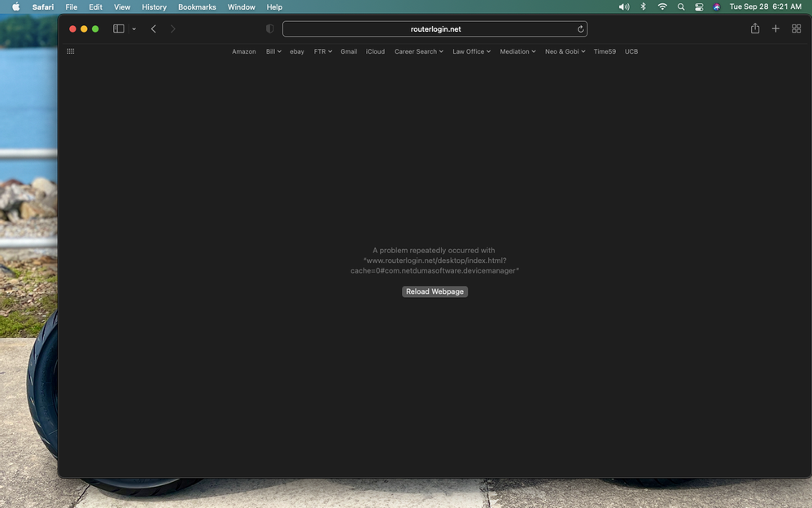Open the privacy report shield icon
Image resolution: width=812 pixels, height=508 pixels.
pyautogui.click(x=270, y=29)
